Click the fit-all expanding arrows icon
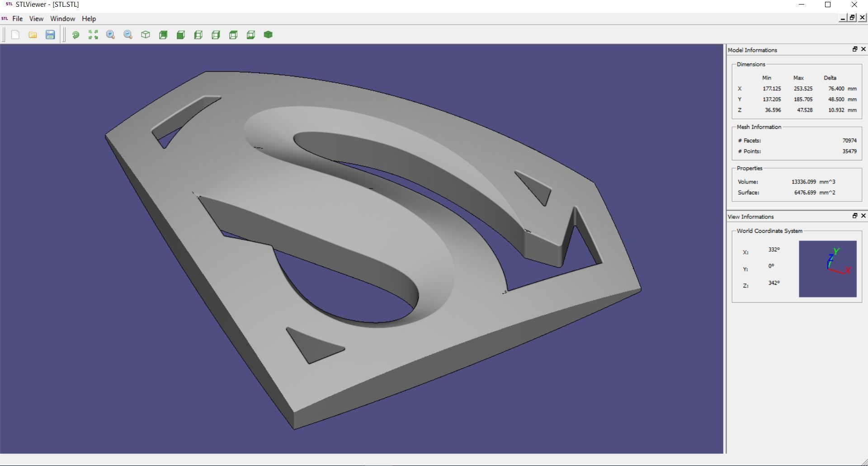Screen dimensions: 868x466 [93, 35]
